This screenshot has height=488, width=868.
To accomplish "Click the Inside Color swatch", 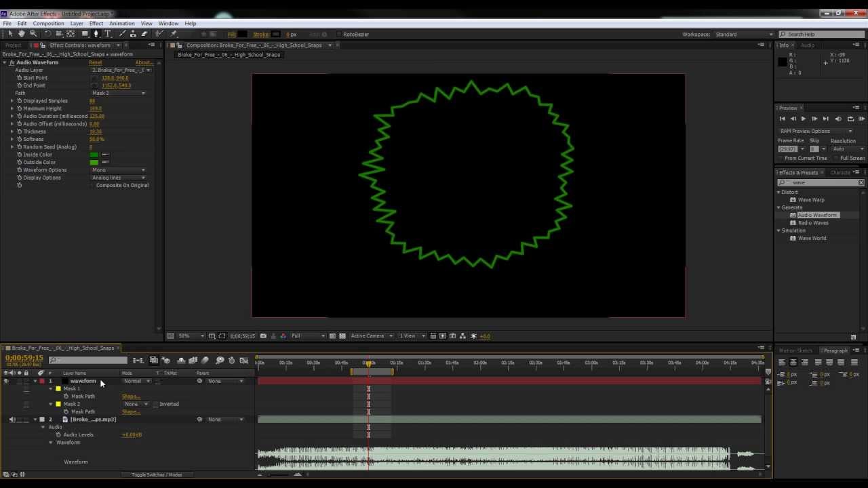I will click(94, 155).
